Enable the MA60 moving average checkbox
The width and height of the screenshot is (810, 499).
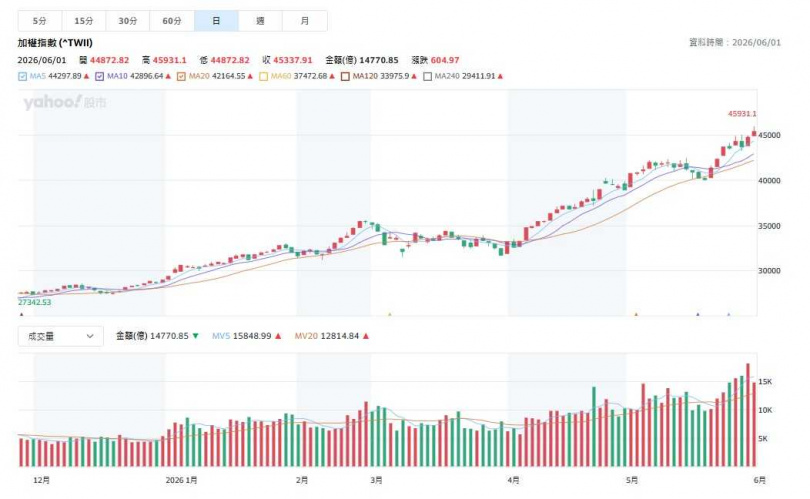pyautogui.click(x=263, y=76)
